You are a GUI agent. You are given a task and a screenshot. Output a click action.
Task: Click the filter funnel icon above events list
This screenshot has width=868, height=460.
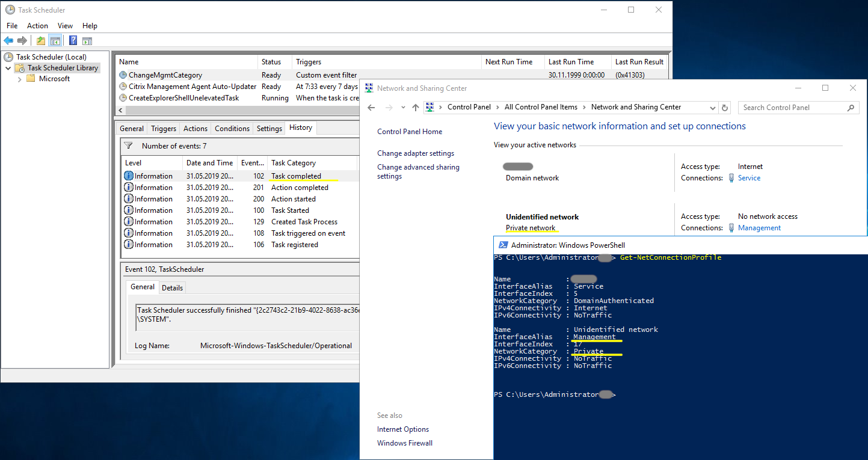click(x=128, y=146)
